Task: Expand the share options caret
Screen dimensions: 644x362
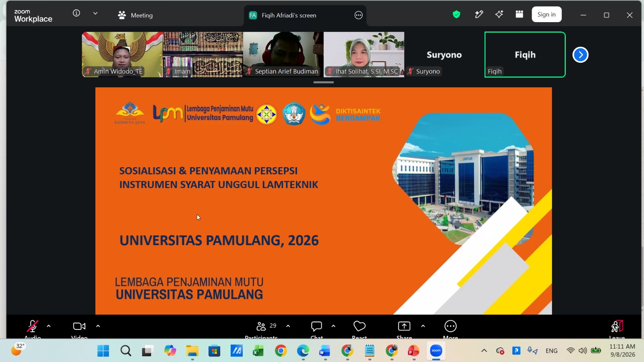Action: coord(423,326)
